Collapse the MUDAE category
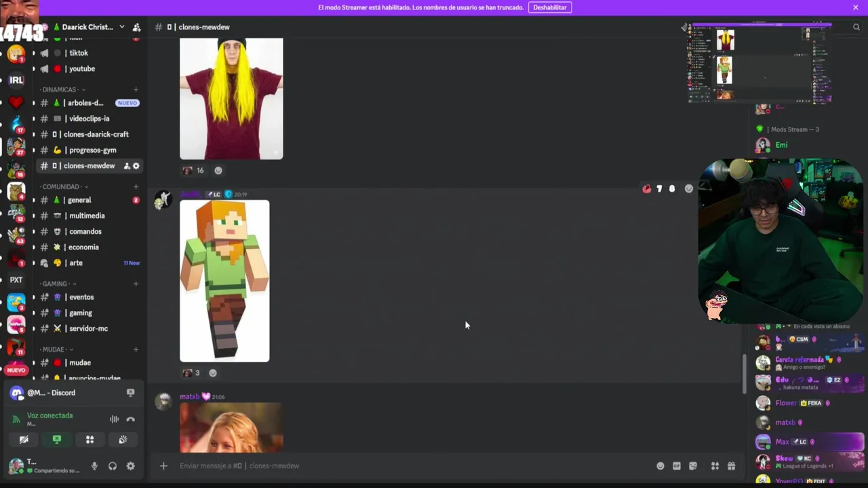Screen dimensions: 868x488 click(56, 349)
